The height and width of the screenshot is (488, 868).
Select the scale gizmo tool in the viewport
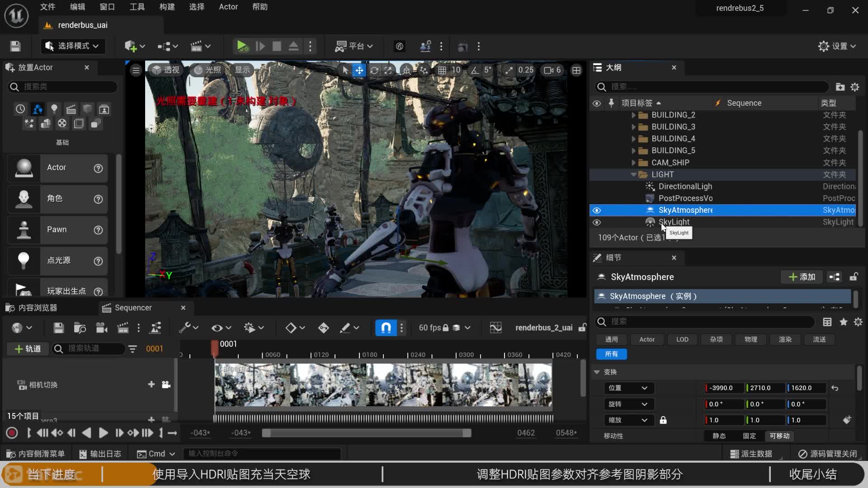(x=388, y=70)
